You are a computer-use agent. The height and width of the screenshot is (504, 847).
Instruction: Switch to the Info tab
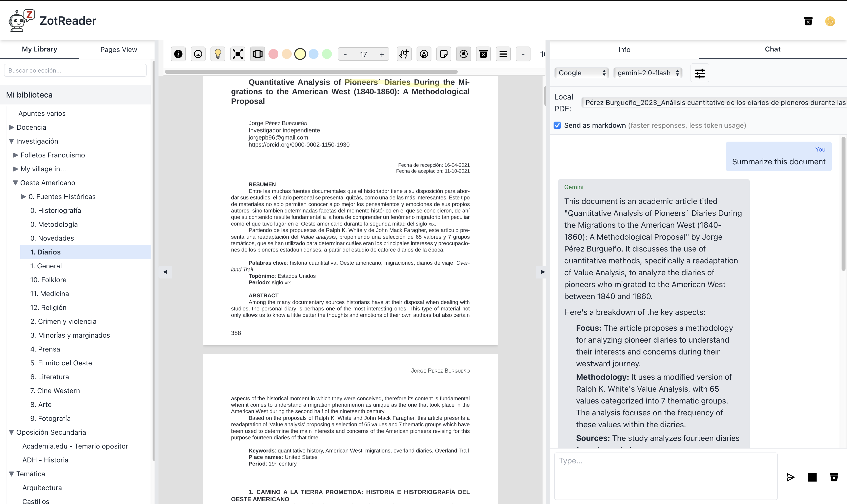[624, 50]
